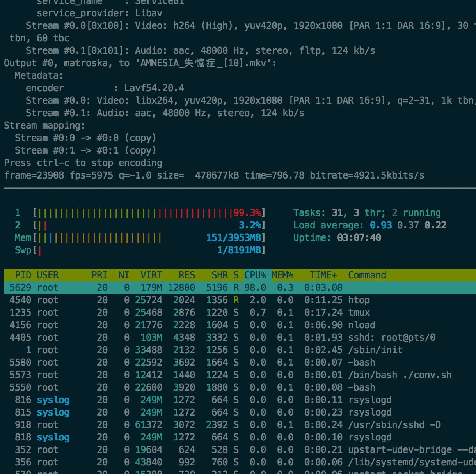Select the upstart-udev-bridge process row
The image size is (476, 474).
click(x=240, y=450)
